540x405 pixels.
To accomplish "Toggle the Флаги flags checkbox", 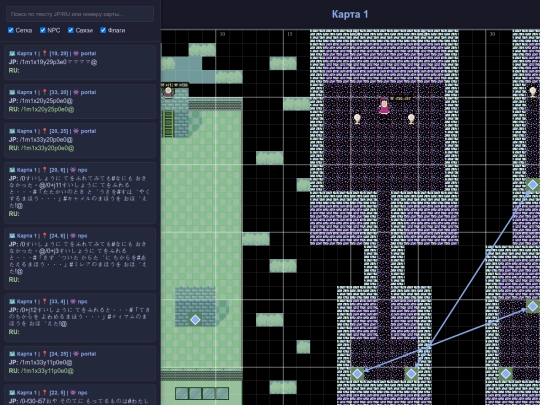I will tap(103, 30).
